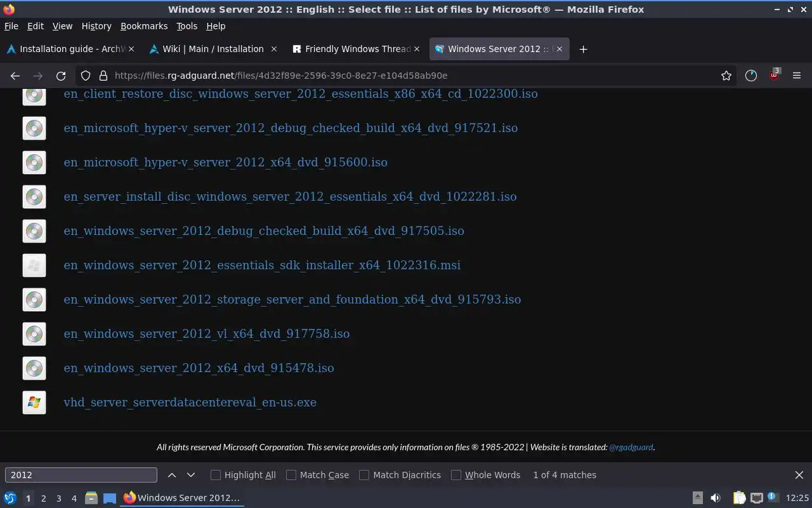Switch to virtual desktop 3

coord(58,498)
